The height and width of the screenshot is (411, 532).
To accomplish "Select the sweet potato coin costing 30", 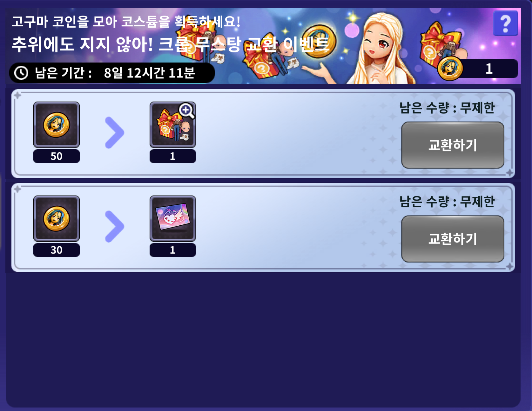I will (57, 219).
